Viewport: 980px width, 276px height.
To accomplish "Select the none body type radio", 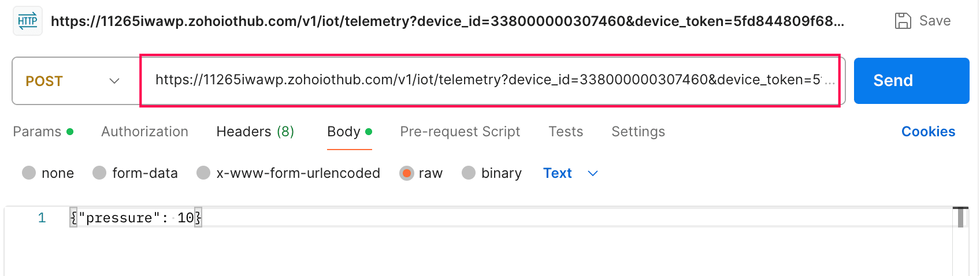I will [29, 173].
